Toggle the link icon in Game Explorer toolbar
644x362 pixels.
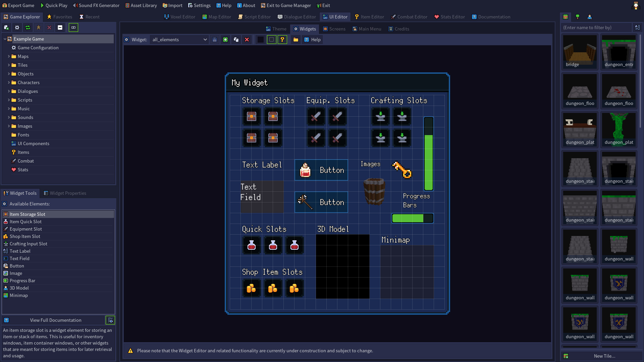tap(73, 27)
